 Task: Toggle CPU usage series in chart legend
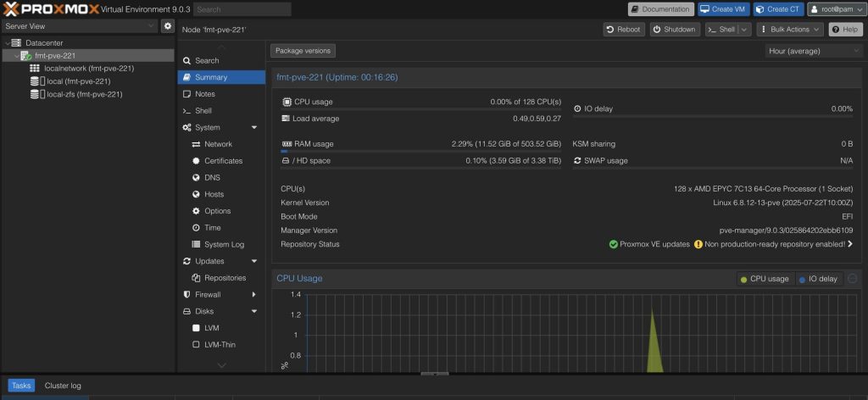(x=765, y=279)
